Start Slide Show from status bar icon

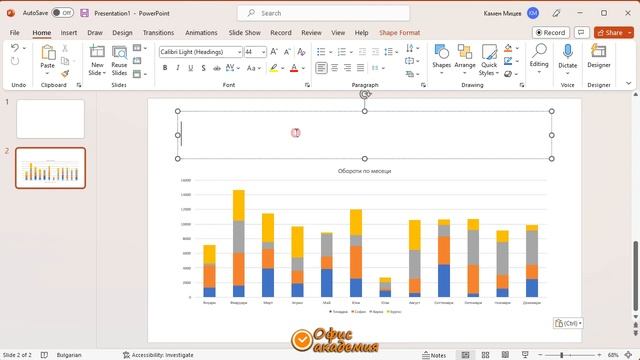[525, 355]
